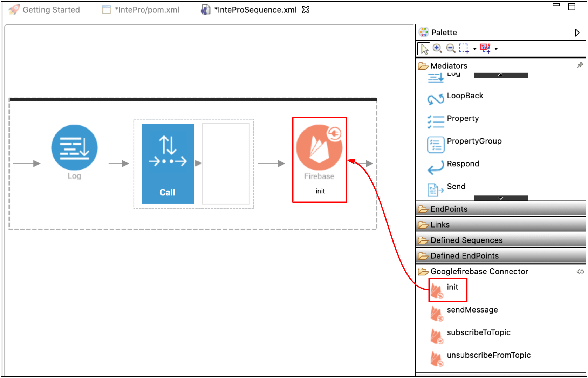Pin the Mediators drawer open
This screenshot has width=588, height=378.
pos(580,65)
